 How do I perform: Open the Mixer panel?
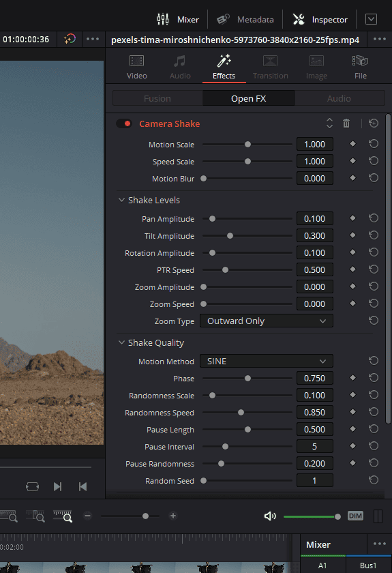[x=178, y=19]
